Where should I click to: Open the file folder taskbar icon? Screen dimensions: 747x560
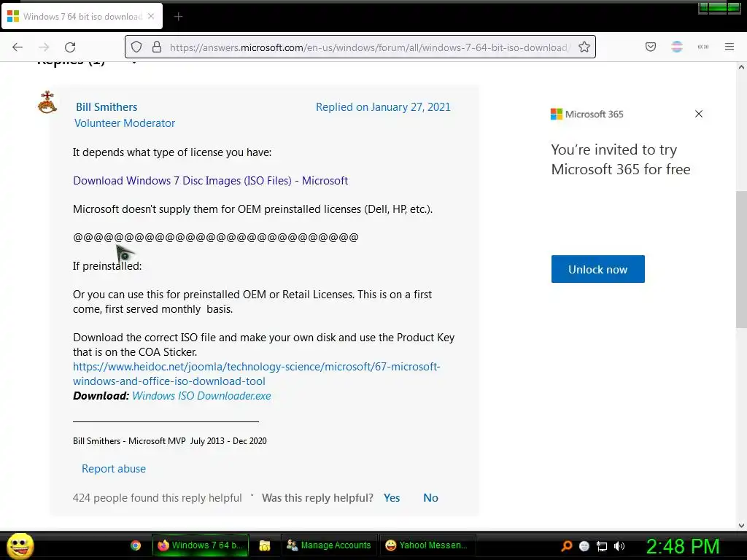(264, 545)
